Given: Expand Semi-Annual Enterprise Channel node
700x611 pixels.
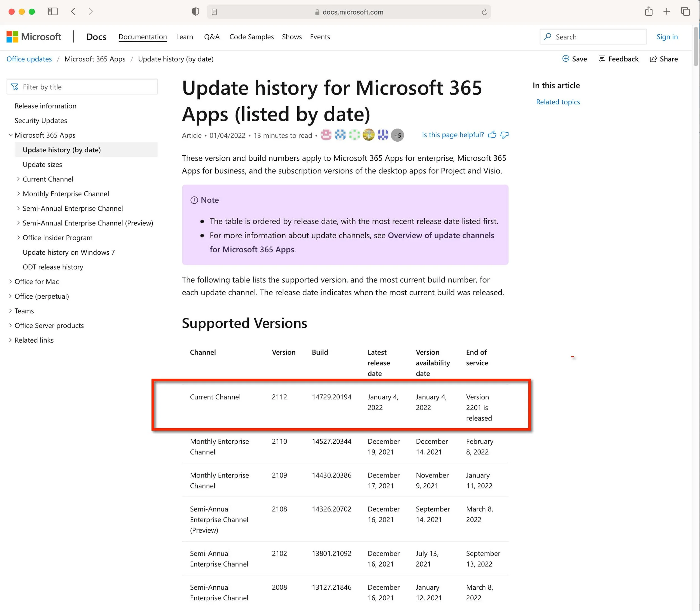Looking at the screenshot, I should point(18,208).
